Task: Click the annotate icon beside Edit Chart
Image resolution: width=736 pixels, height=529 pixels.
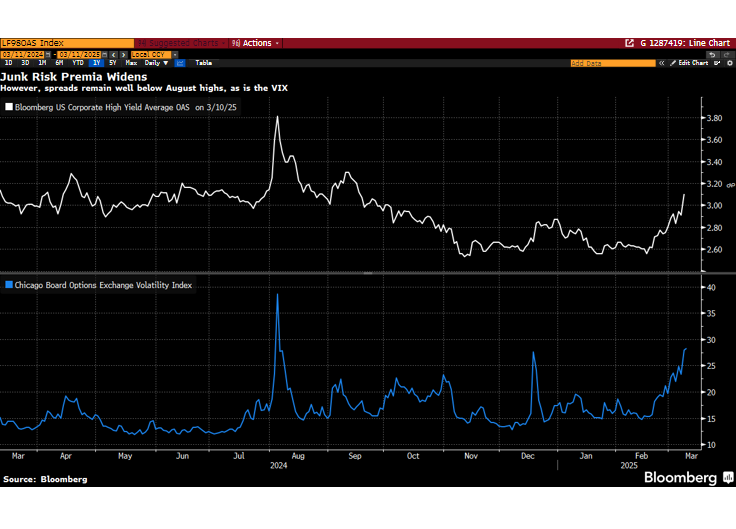Action: [x=717, y=63]
